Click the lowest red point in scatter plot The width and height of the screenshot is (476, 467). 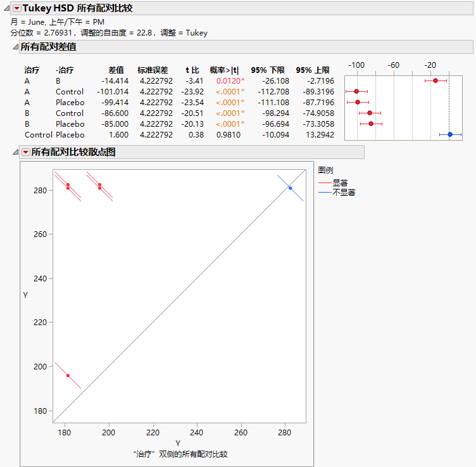tap(68, 376)
